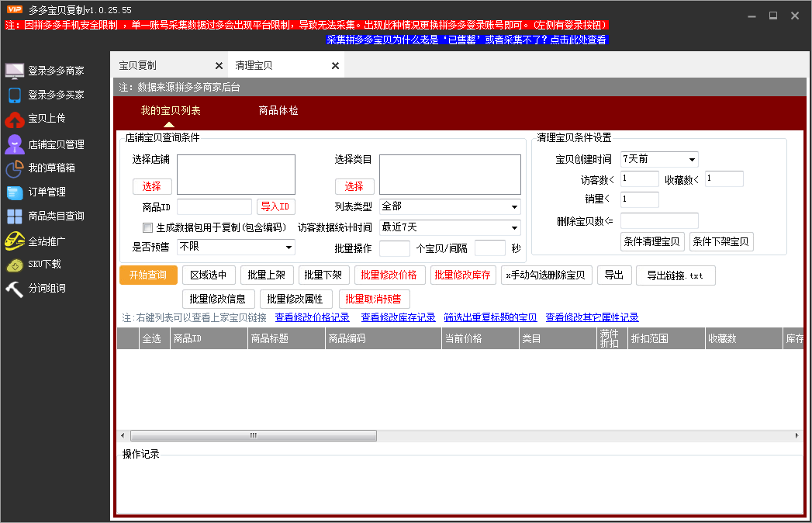Screen dimensions: 812x523
Task: Click x手动勾选删除宝贝 button
Action: pyautogui.click(x=546, y=275)
